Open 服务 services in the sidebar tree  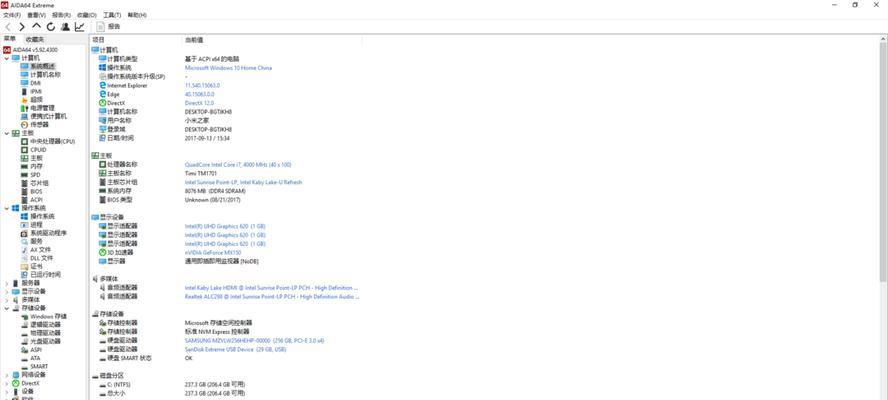[x=36, y=241]
